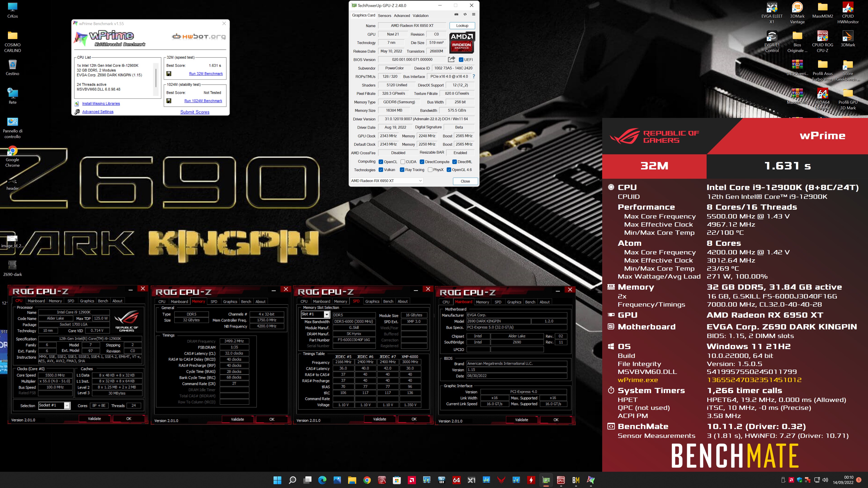Open Bench tab in CPU-Z window showing Mainboard
The height and width of the screenshot is (488, 868).
click(x=530, y=302)
